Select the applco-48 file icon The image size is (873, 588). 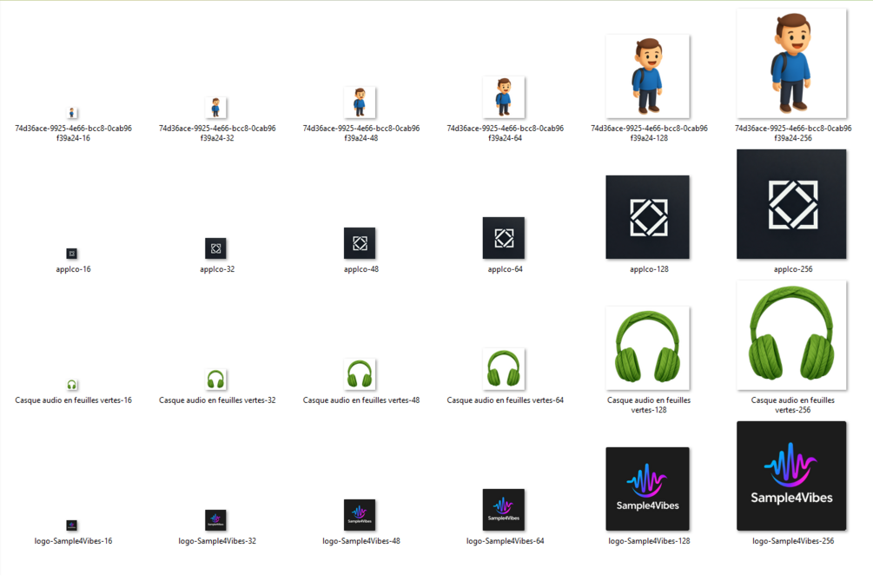(x=360, y=243)
